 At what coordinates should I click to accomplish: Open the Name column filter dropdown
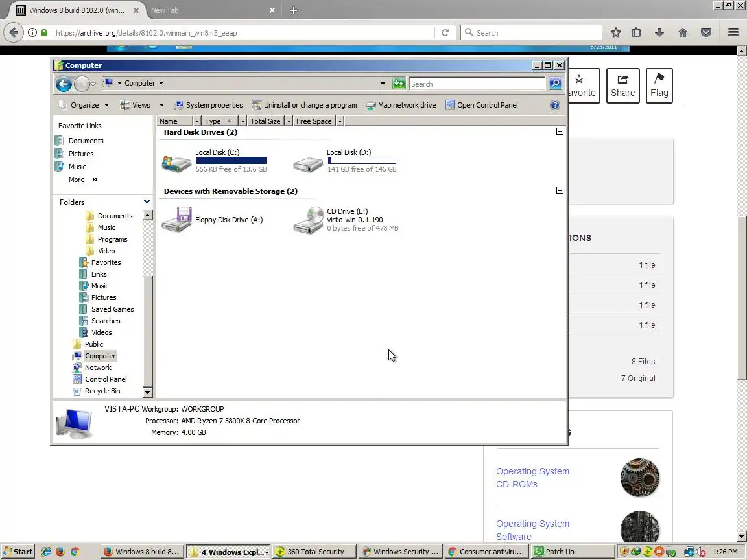pyautogui.click(x=197, y=121)
